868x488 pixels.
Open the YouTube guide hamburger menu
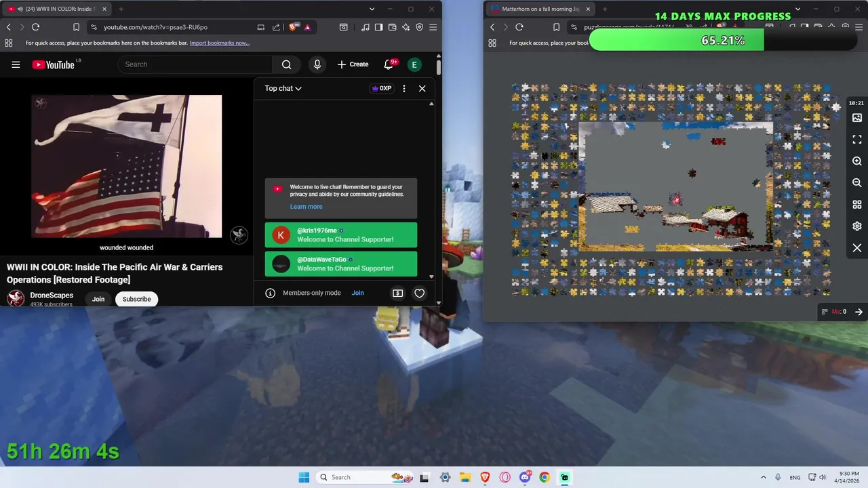(16, 64)
